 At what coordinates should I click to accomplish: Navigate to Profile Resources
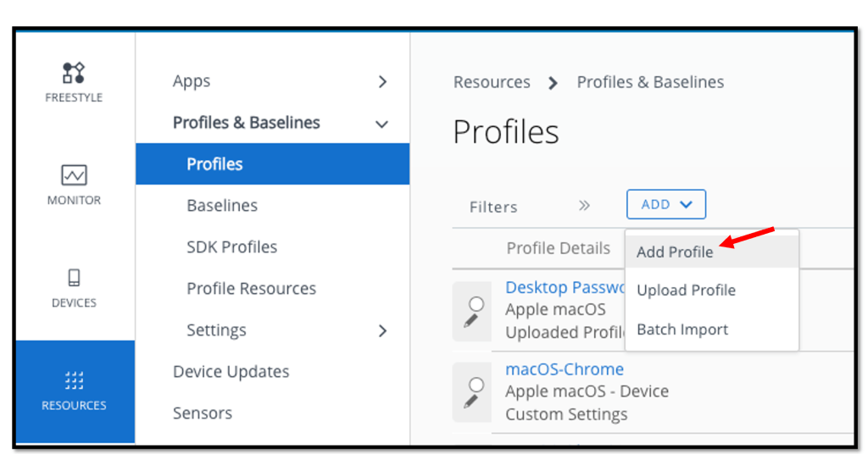tap(251, 289)
